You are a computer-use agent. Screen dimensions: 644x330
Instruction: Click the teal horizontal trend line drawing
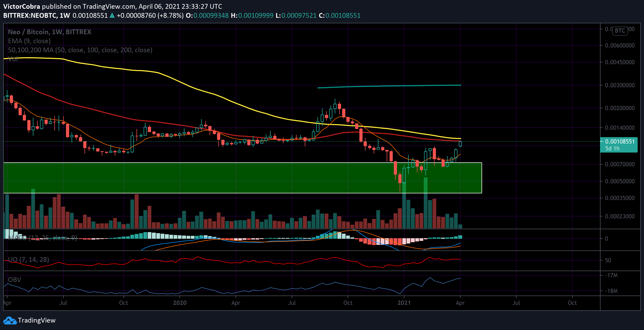(x=389, y=86)
